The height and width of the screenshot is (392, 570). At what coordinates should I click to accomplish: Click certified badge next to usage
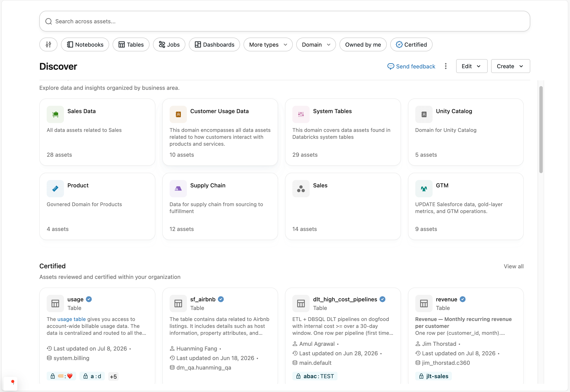tap(89, 299)
